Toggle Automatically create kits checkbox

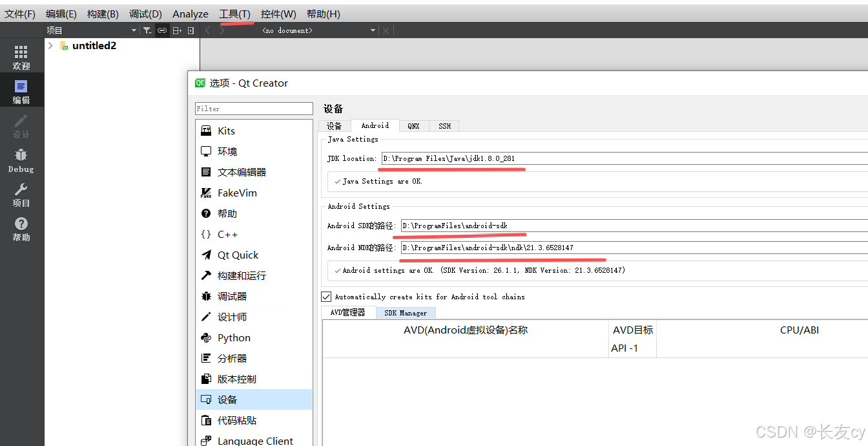(326, 297)
